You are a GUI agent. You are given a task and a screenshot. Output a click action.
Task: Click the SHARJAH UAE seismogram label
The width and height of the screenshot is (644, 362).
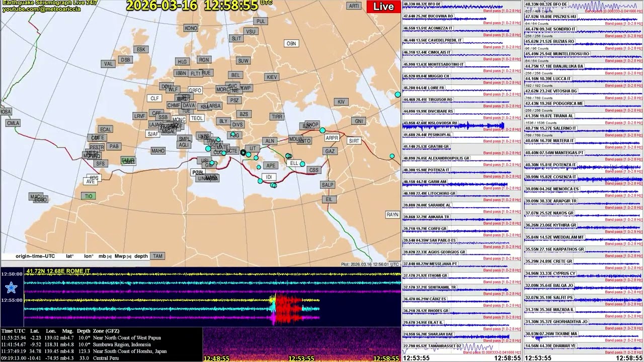point(428,334)
